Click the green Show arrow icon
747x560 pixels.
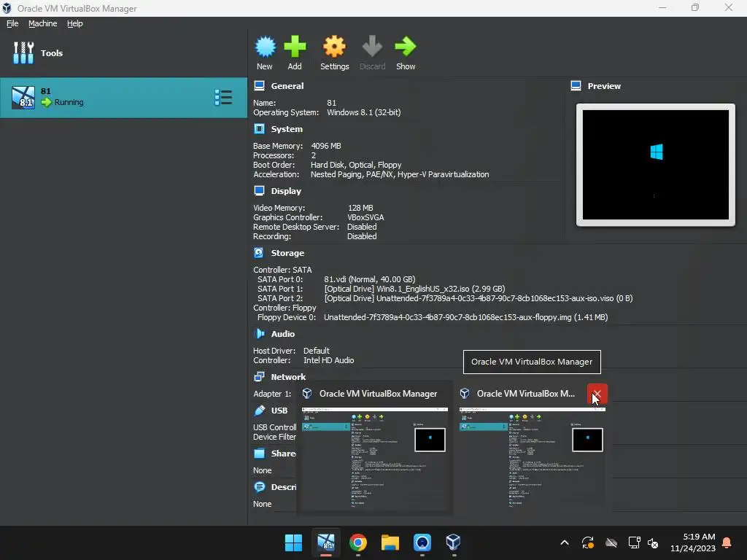pyautogui.click(x=406, y=47)
